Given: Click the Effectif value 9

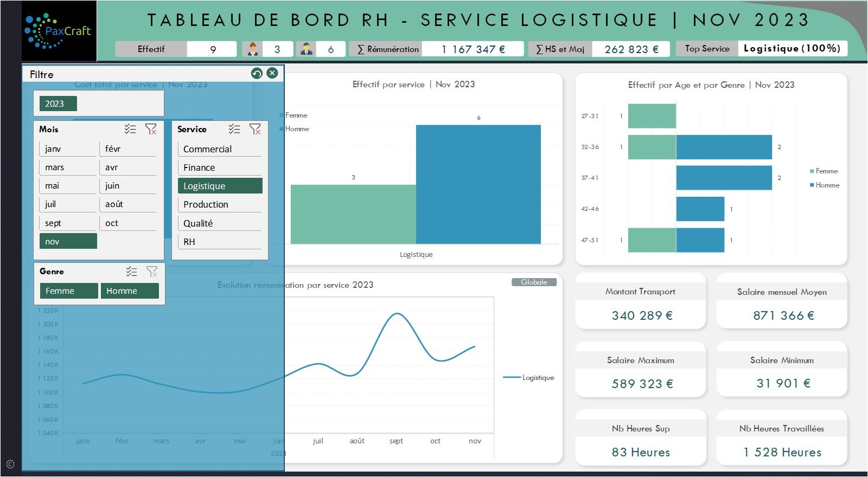Looking at the screenshot, I should [212, 49].
